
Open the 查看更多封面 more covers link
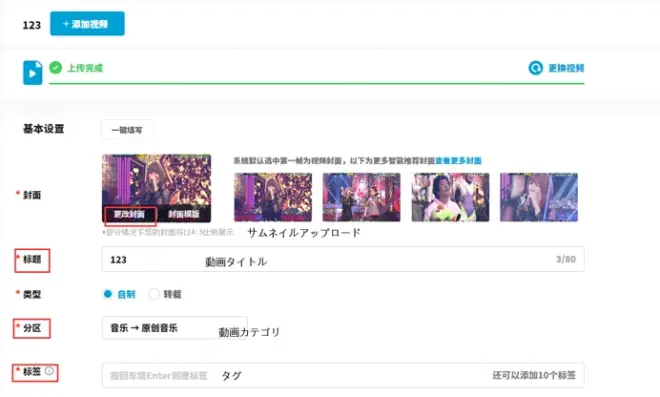[458, 160]
